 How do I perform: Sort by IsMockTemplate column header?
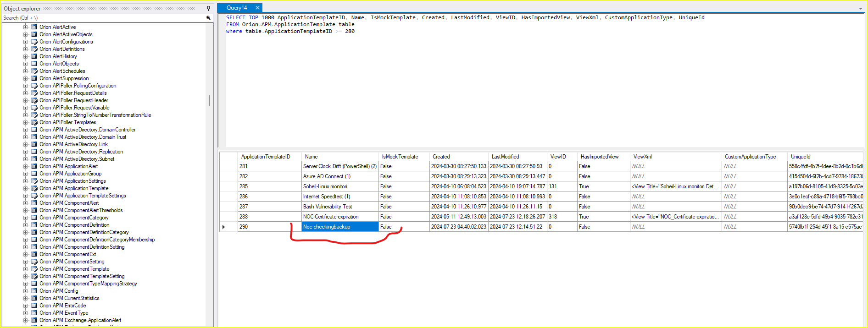coord(404,157)
